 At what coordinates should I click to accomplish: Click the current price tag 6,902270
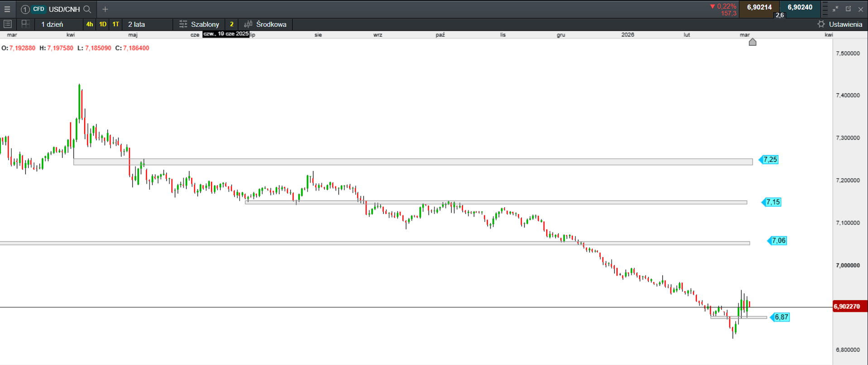click(x=850, y=307)
